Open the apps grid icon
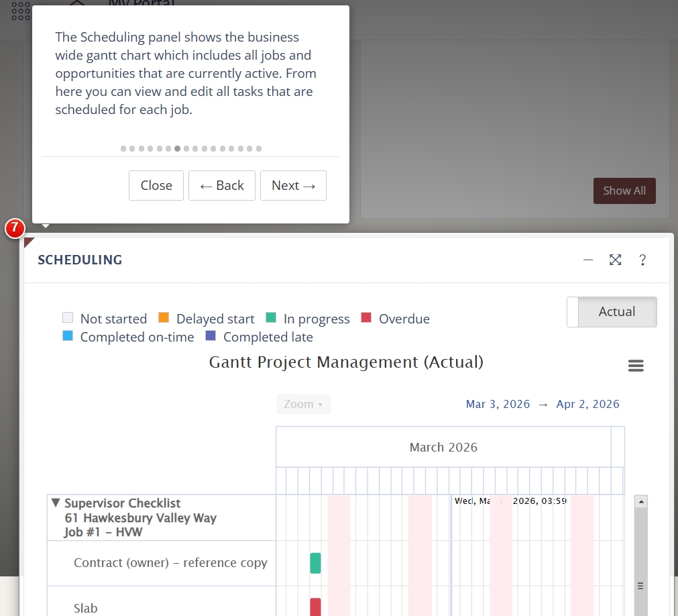 coord(21,11)
